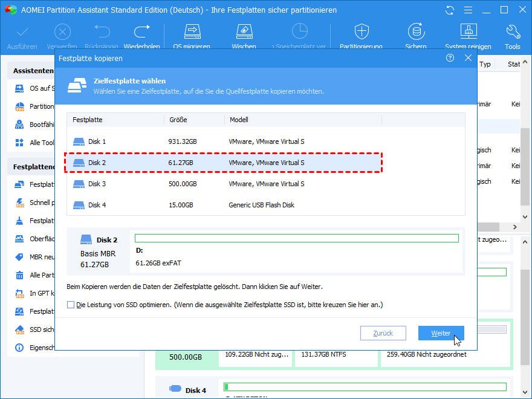Click the Schnell partitionieren sidebar icon
This screenshot has width=532, height=399.
point(20,203)
